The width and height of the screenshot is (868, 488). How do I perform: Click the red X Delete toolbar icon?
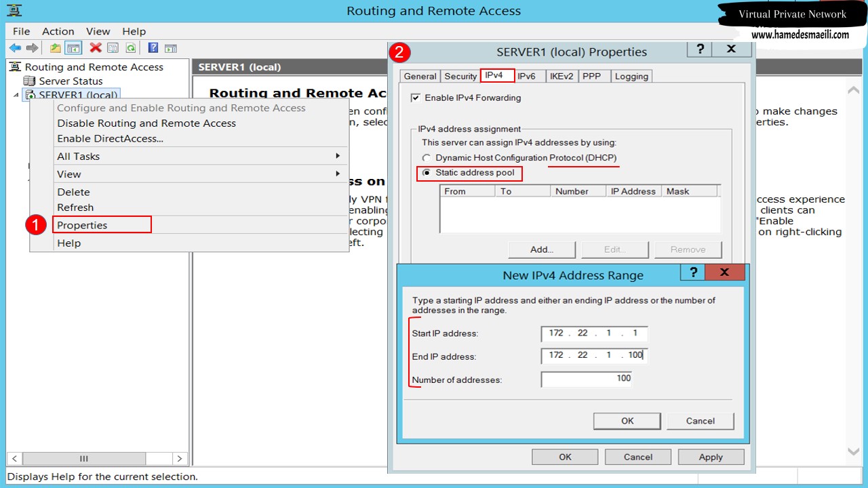coord(96,48)
